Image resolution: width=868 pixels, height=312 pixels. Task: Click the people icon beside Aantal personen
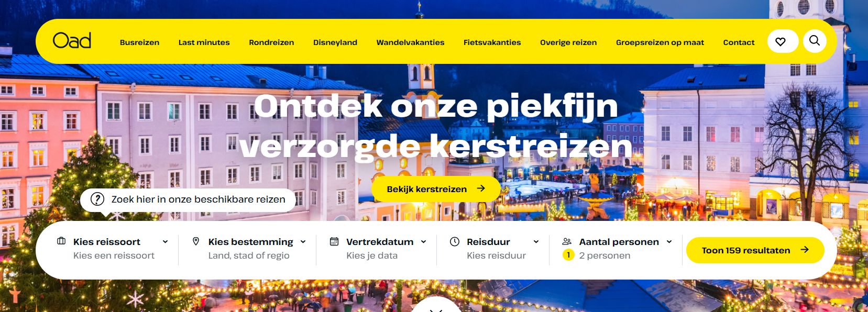coord(567,241)
